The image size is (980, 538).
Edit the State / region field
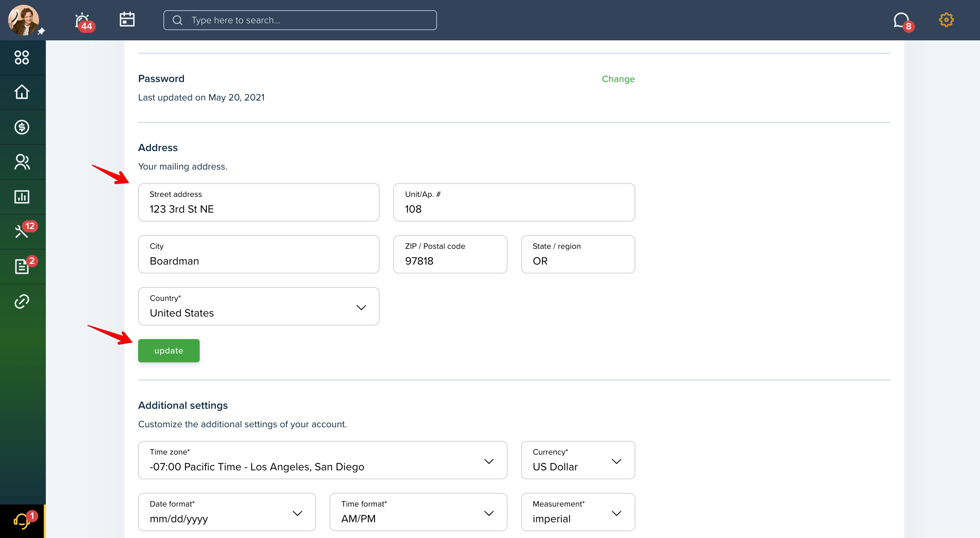(x=578, y=254)
